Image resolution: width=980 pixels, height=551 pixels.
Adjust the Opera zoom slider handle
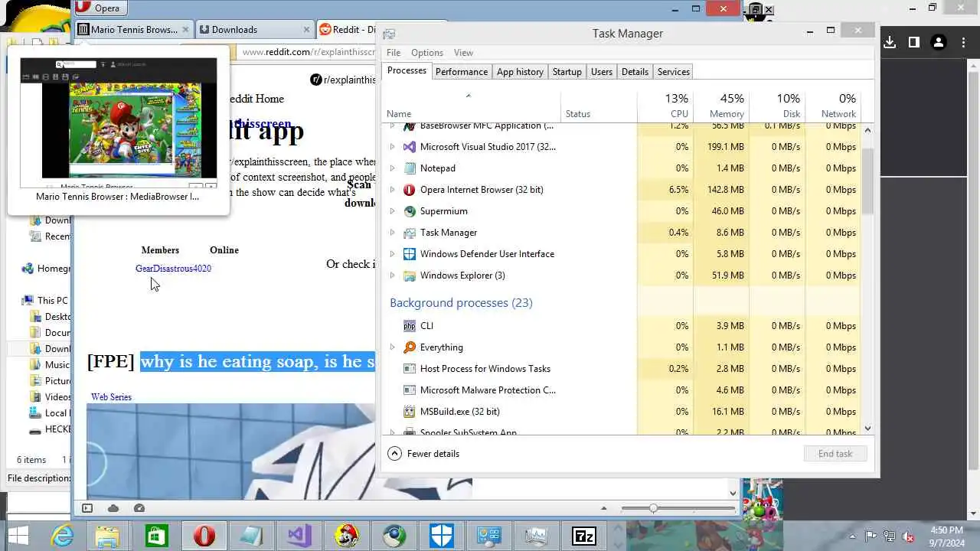[653, 508]
